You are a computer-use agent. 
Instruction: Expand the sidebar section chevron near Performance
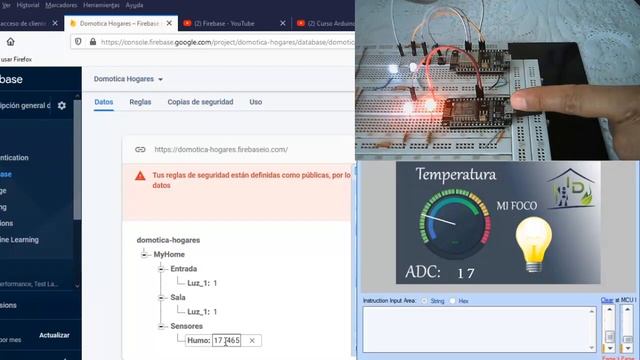pyautogui.click(x=77, y=286)
